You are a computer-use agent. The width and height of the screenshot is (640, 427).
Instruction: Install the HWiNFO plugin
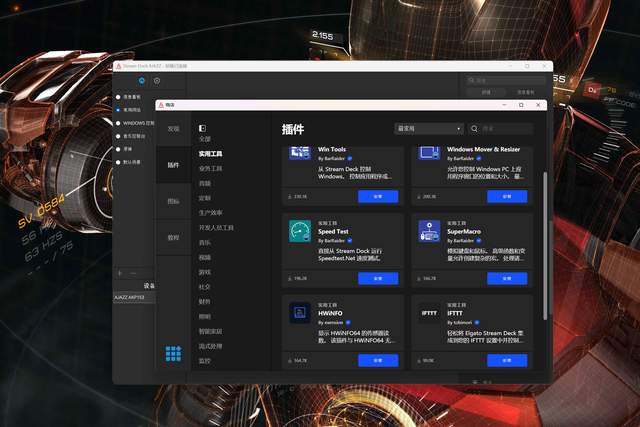pos(378,360)
